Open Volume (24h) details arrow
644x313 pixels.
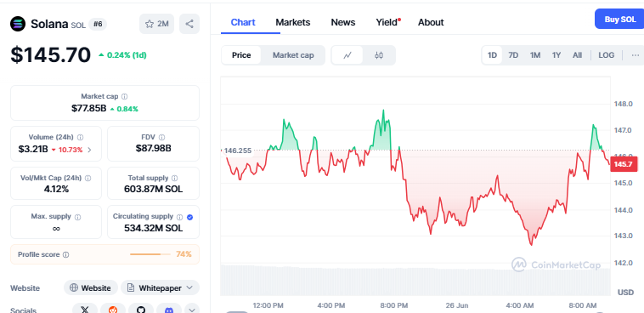pyautogui.click(x=89, y=150)
